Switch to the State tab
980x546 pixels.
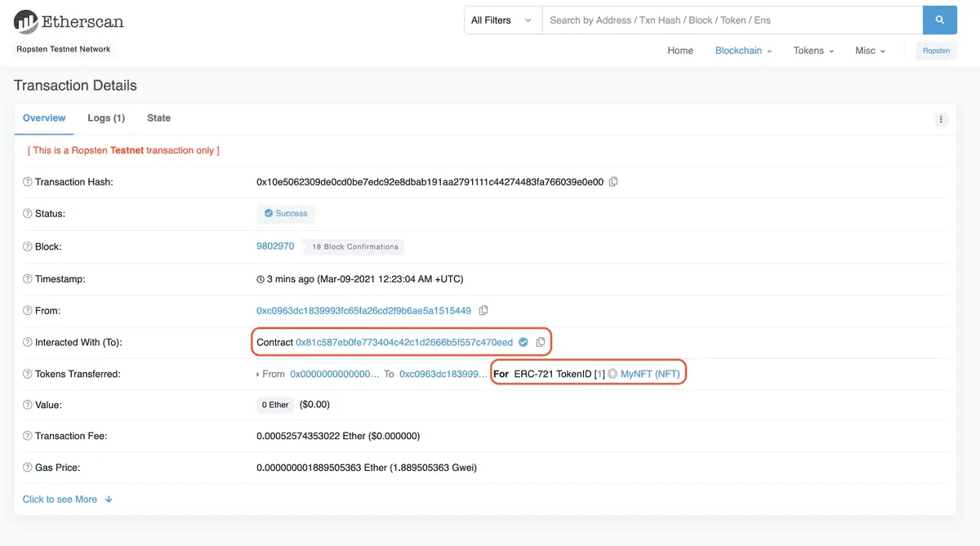coord(158,118)
